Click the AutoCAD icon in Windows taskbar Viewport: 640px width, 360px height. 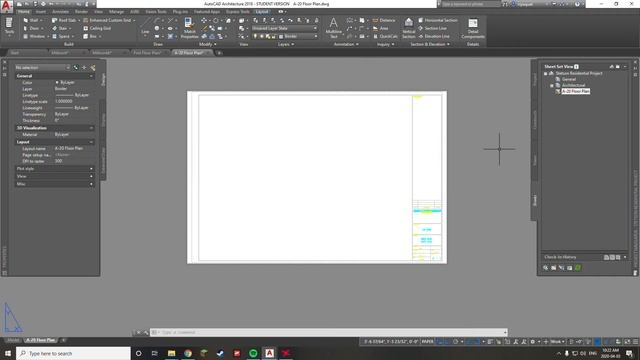pyautogui.click(x=269, y=353)
